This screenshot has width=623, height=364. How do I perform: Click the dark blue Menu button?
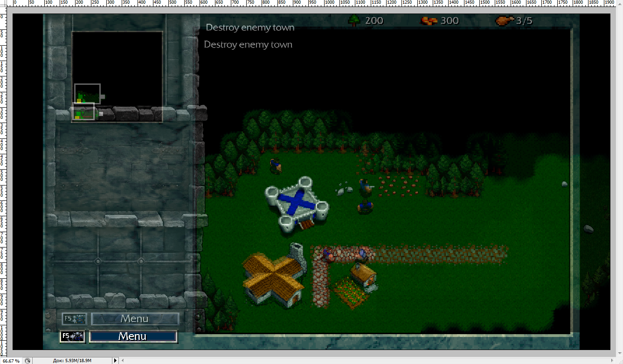133,336
